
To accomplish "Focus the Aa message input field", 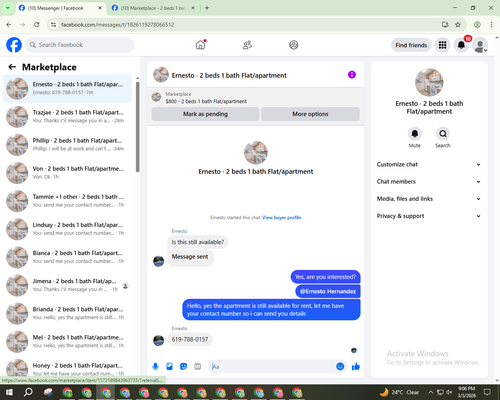I will point(273,367).
